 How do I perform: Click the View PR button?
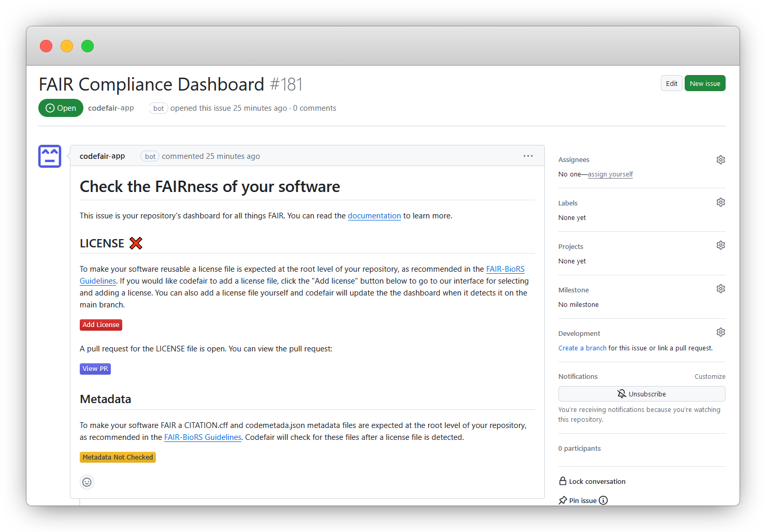(95, 369)
